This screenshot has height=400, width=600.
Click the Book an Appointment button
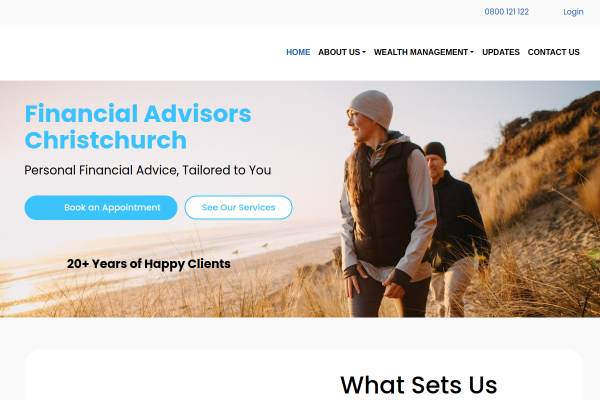coord(101,207)
